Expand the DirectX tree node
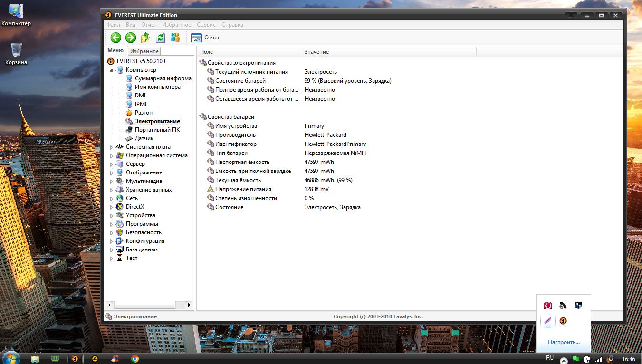642x364 pixels. (112, 207)
